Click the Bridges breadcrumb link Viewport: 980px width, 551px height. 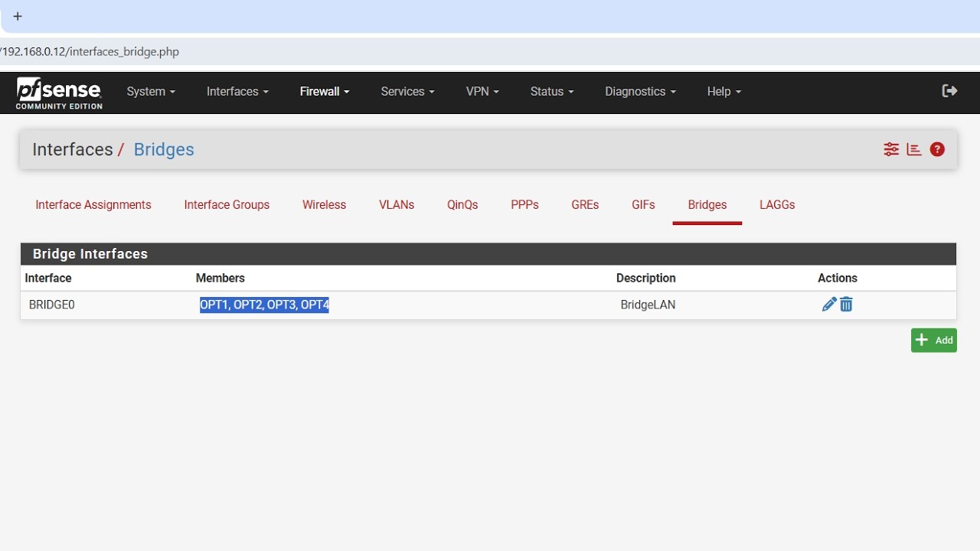click(164, 149)
